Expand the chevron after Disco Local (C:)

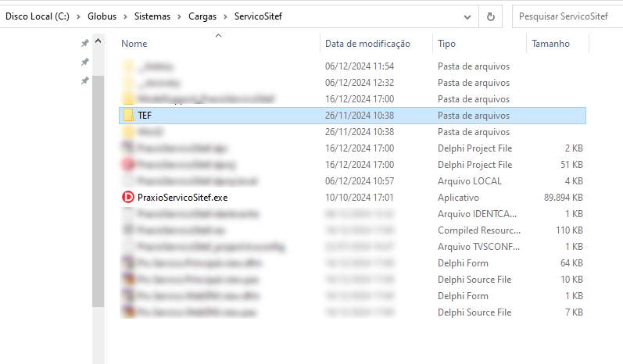point(78,16)
